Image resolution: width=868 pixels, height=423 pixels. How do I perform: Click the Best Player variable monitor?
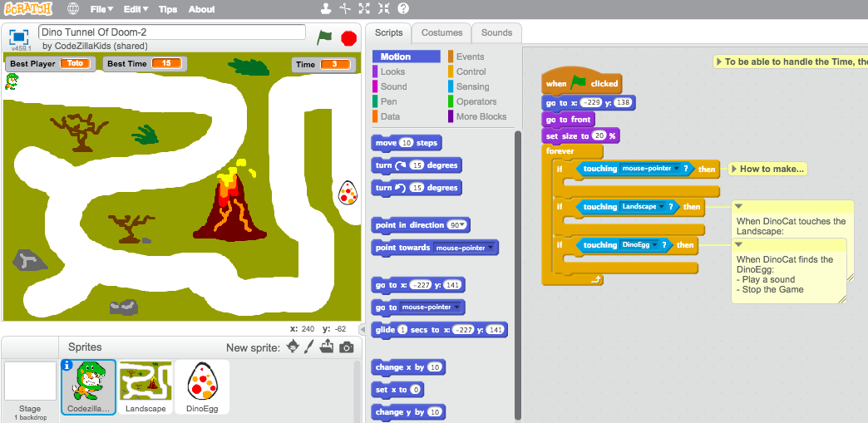coord(50,64)
